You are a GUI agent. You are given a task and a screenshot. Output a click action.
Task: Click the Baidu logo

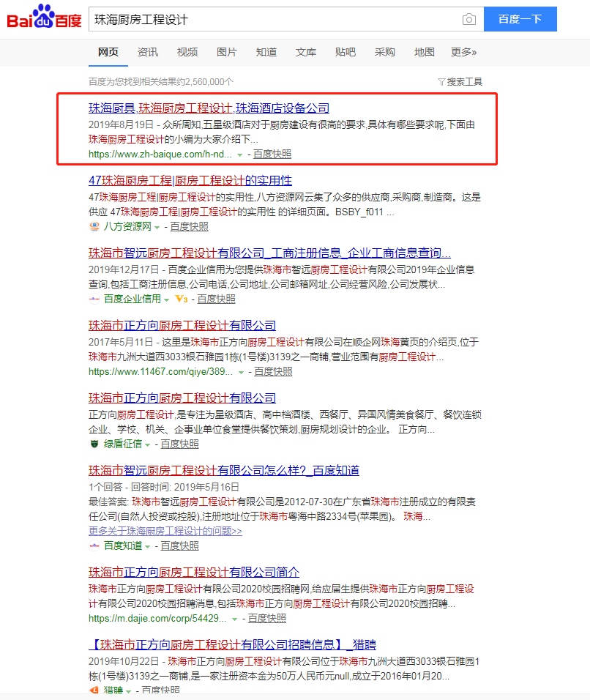(x=44, y=17)
